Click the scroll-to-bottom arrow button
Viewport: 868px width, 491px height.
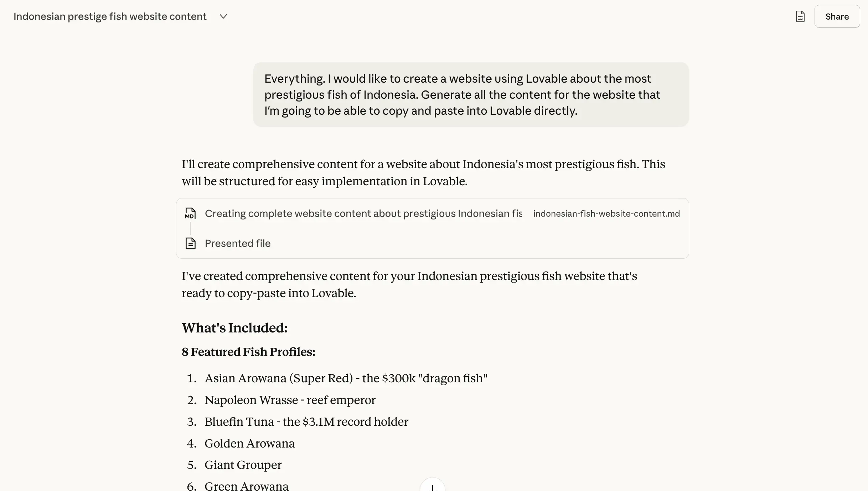pyautogui.click(x=432, y=486)
